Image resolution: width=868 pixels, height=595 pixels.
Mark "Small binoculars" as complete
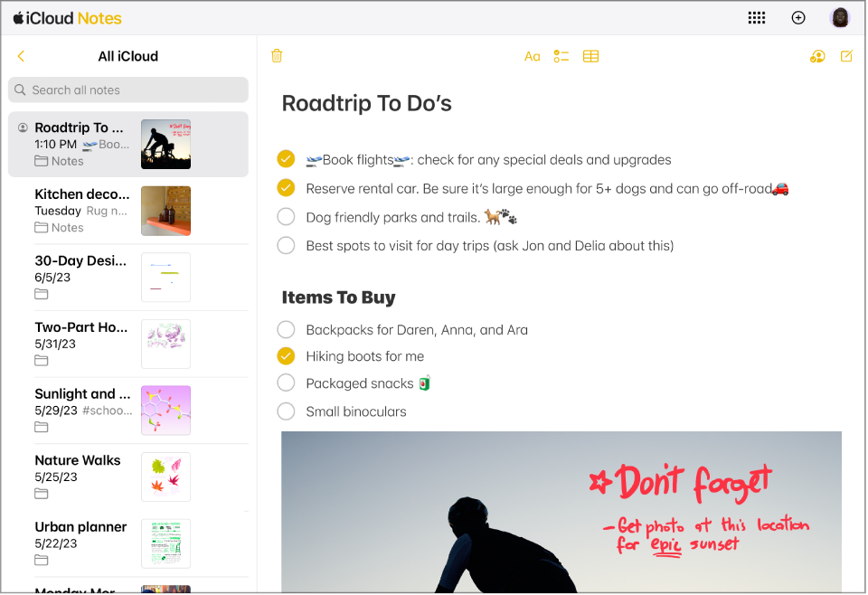(286, 411)
